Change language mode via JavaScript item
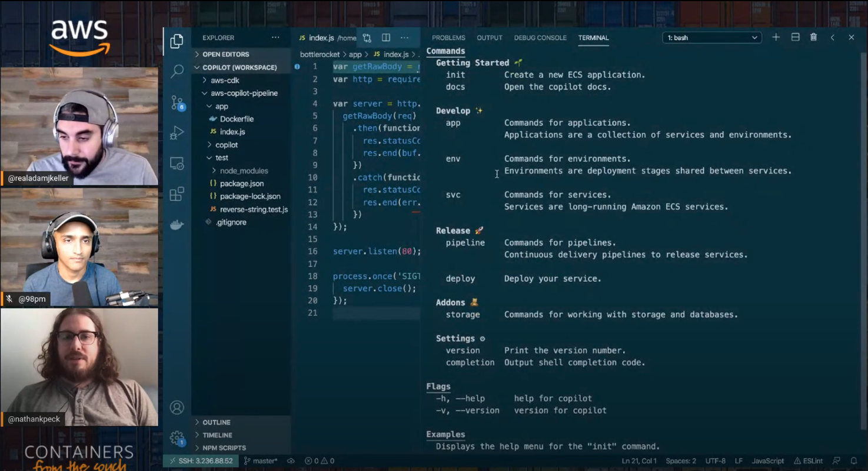The width and height of the screenshot is (868, 471). (x=768, y=461)
